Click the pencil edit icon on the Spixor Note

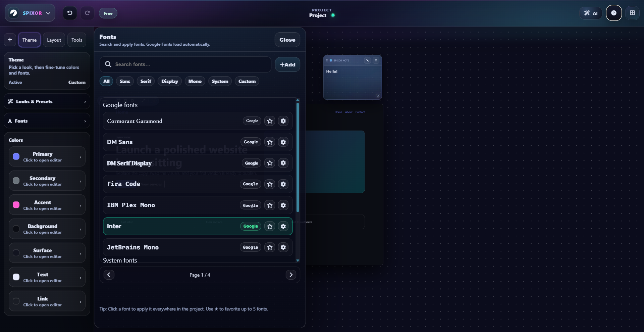click(367, 60)
